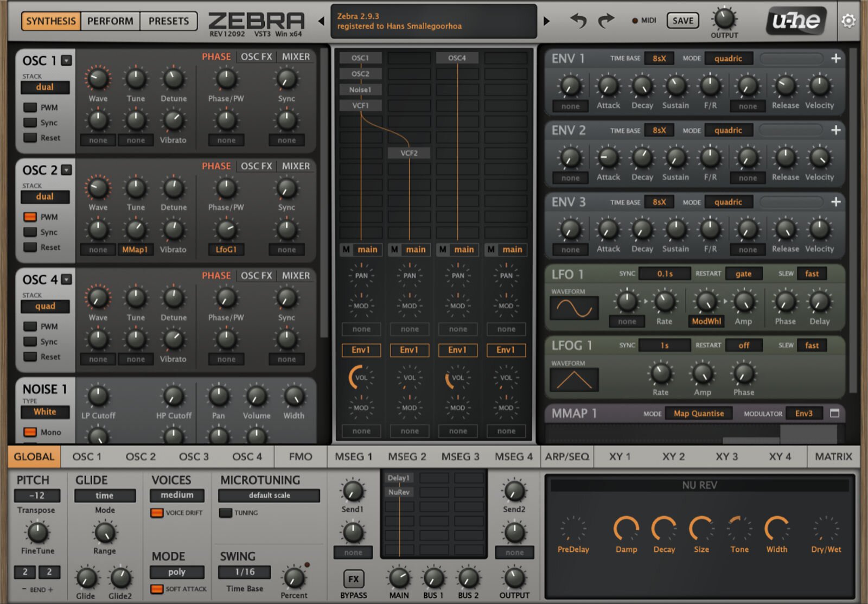Open ENV 2 mode quadric dropdown
Screen dimensions: 868x604
(728, 130)
